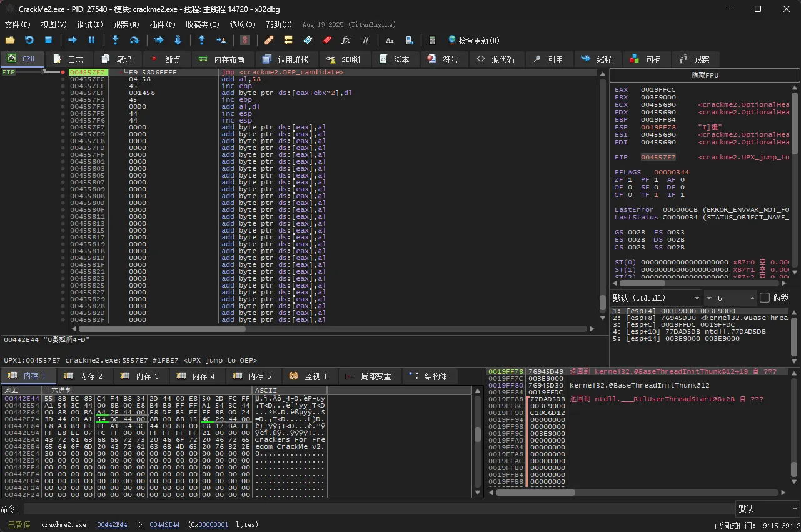Click the Execute till return up-arrow icon
This screenshot has width=801, height=532.
point(201,40)
